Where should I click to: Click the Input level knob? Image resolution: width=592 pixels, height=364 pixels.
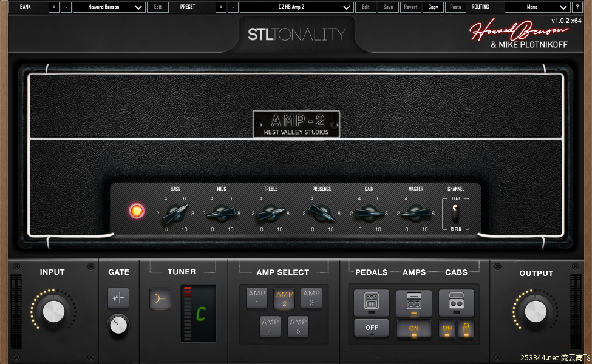click(53, 312)
